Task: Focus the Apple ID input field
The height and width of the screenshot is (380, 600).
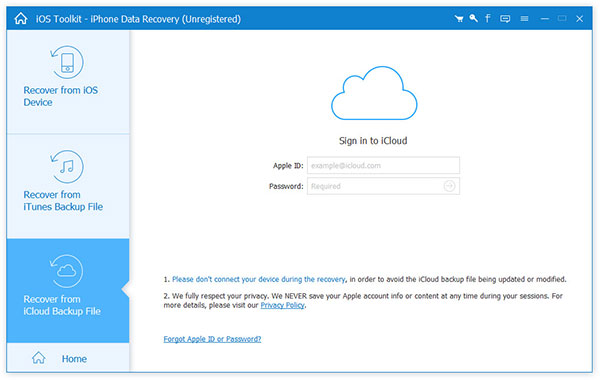Action: 383,165
